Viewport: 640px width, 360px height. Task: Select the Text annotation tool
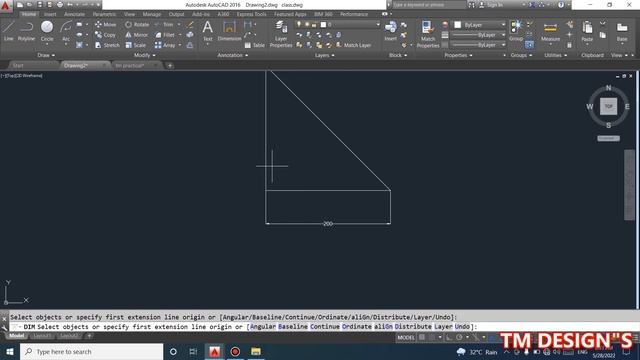207,31
